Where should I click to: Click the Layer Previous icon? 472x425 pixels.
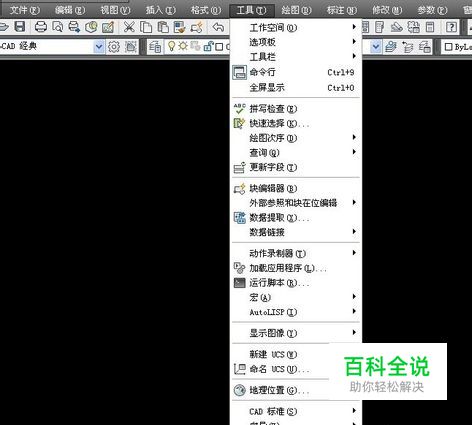coord(408,47)
